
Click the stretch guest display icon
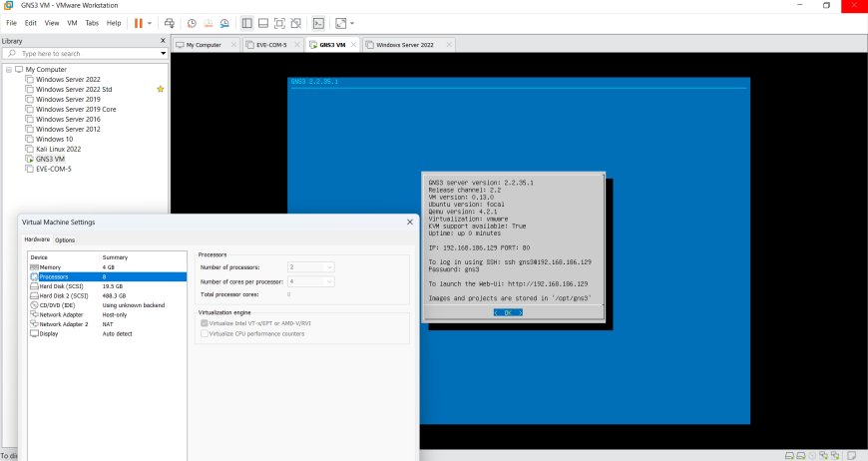pos(341,23)
